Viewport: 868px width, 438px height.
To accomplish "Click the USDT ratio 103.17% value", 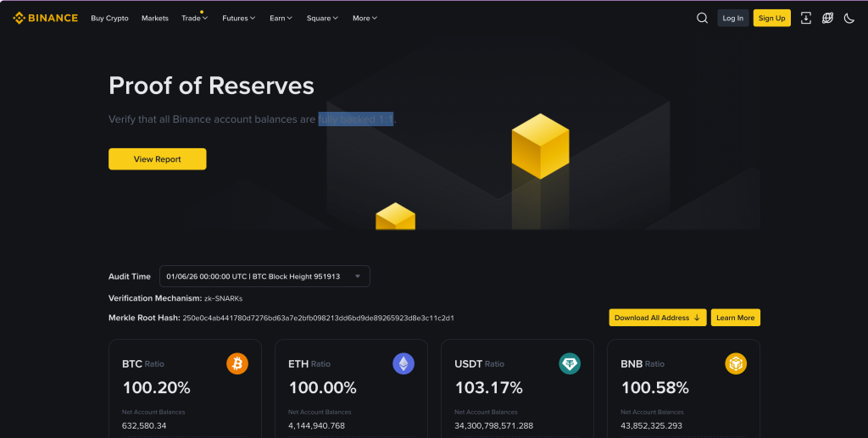I will (489, 388).
